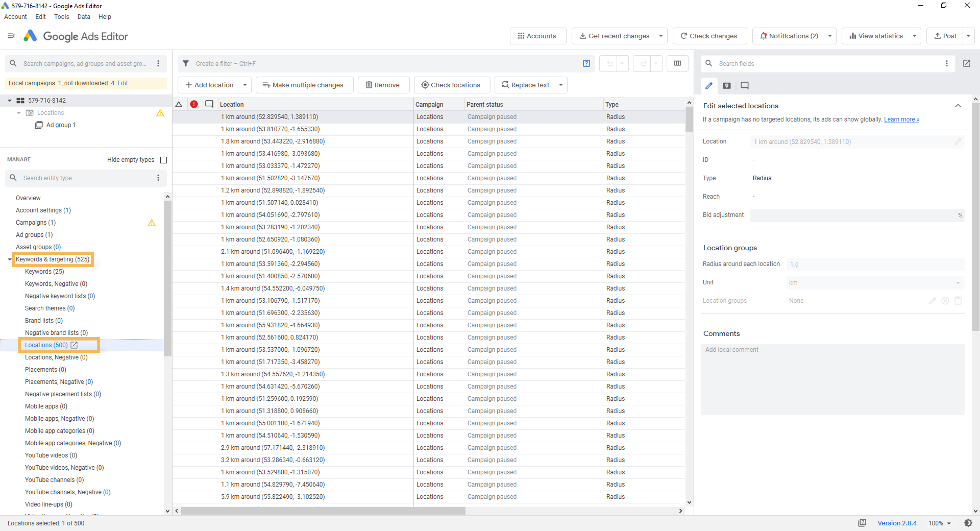Open filter help question mark icon
The image size is (980, 531).
586,63
